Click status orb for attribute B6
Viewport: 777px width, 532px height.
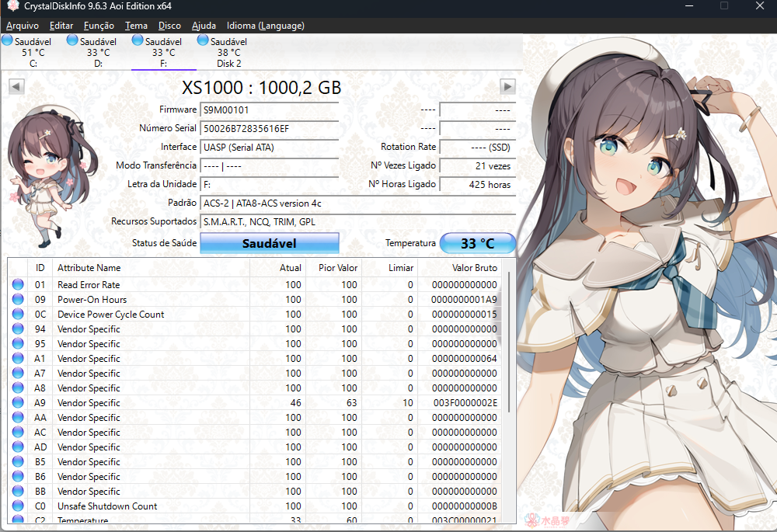[x=18, y=477]
